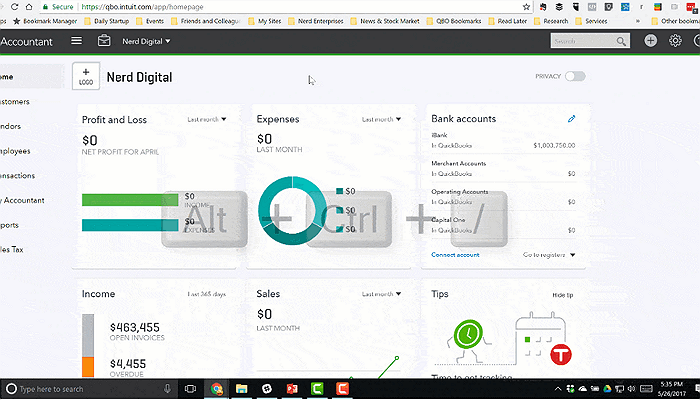700x401 pixels.
Task: Click the Connect account link
Action: click(x=455, y=255)
